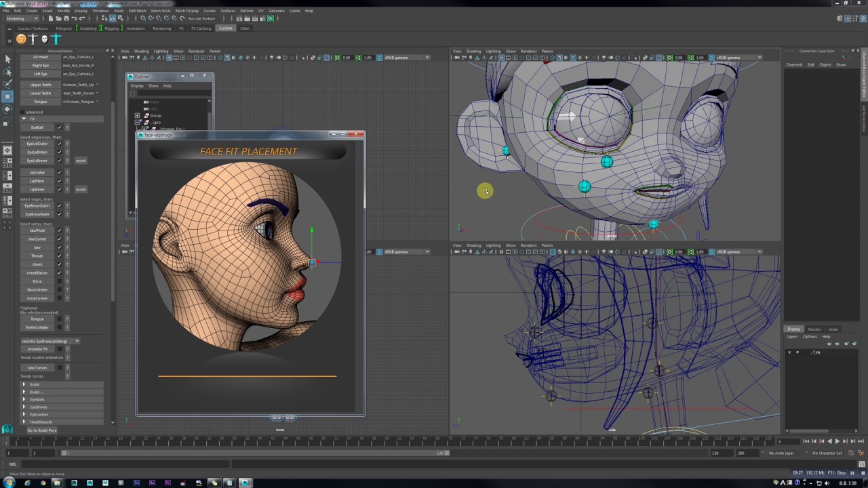Open the white skeleton body shelf icon
Screen dimensions: 868x488
pos(33,39)
